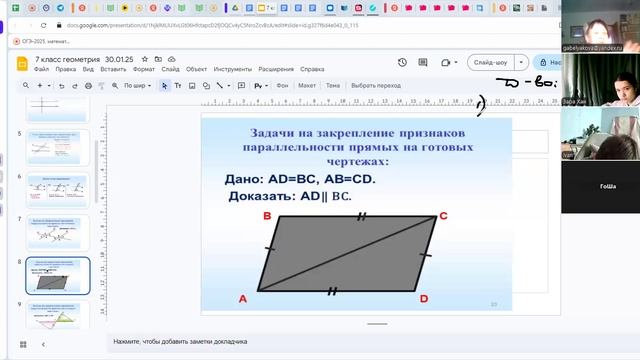Rename the title 7 класс геометрия 30.01.25
This screenshot has height=360, width=640.
(x=84, y=59)
